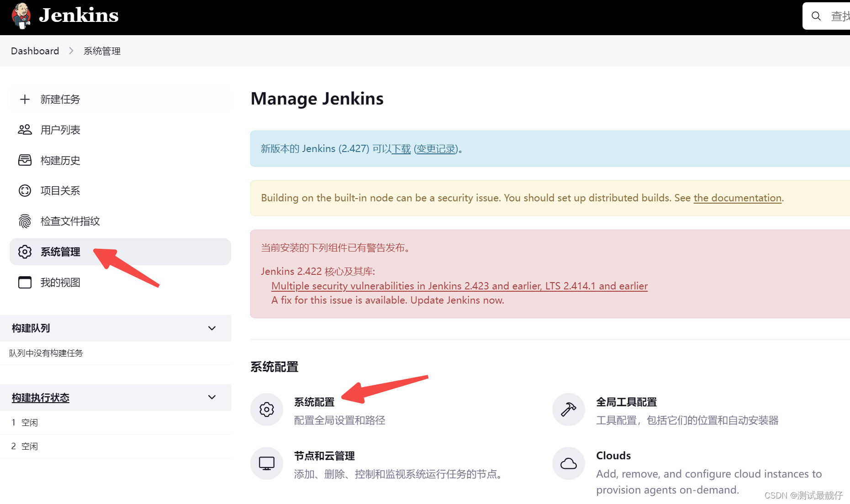Screen dimensions: 850x504
Task: Click the 系统管理 breadcrumb item
Action: point(102,51)
